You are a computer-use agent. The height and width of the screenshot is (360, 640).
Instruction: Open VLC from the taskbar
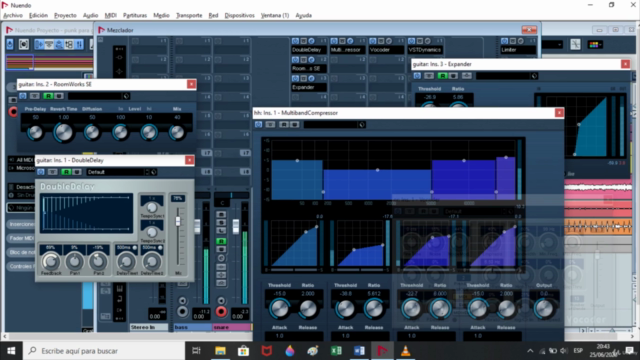tap(405, 351)
